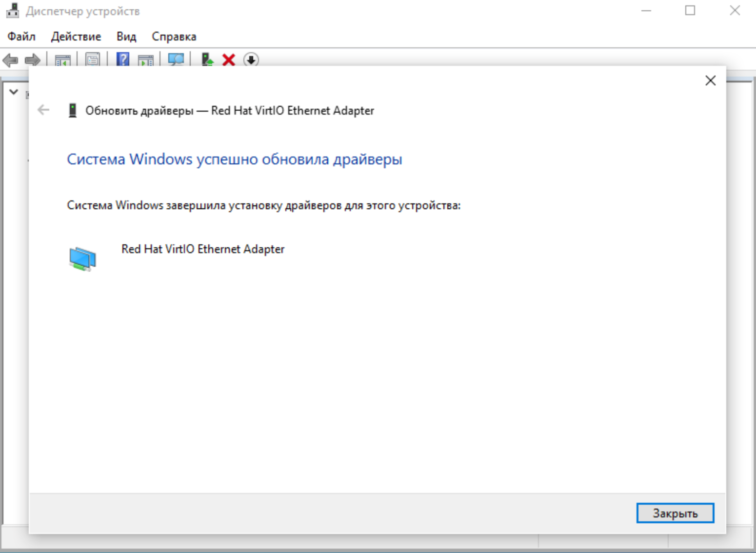This screenshot has height=553, width=756.
Task: Open device Properties from the toolbar
Action: pyautogui.click(x=93, y=60)
